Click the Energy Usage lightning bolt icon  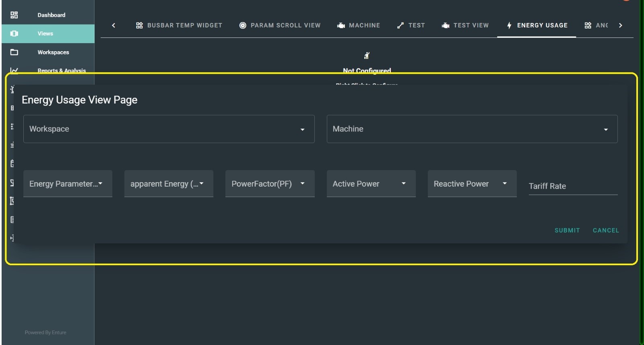(x=509, y=25)
